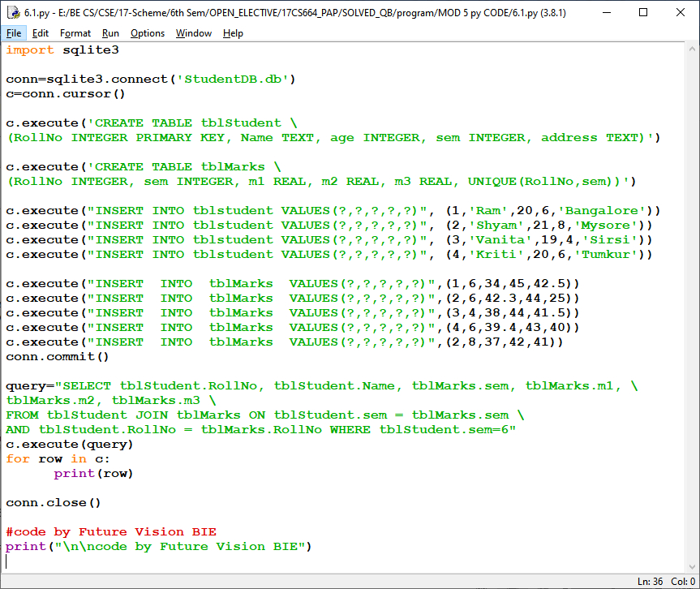The width and height of the screenshot is (700, 589).
Task: Open the File menu
Action: point(15,33)
